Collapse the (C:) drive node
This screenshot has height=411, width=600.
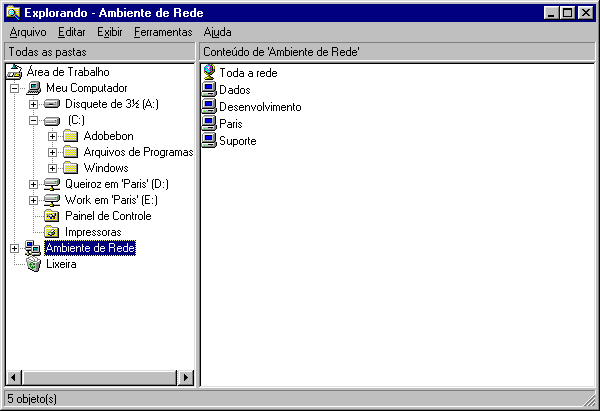[33, 121]
